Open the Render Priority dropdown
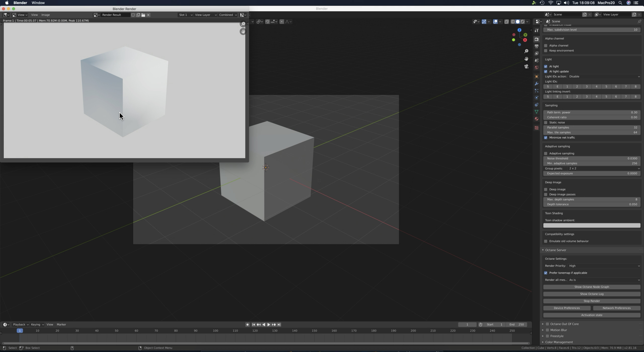Viewport: 644px width, 352px height. click(x=604, y=266)
